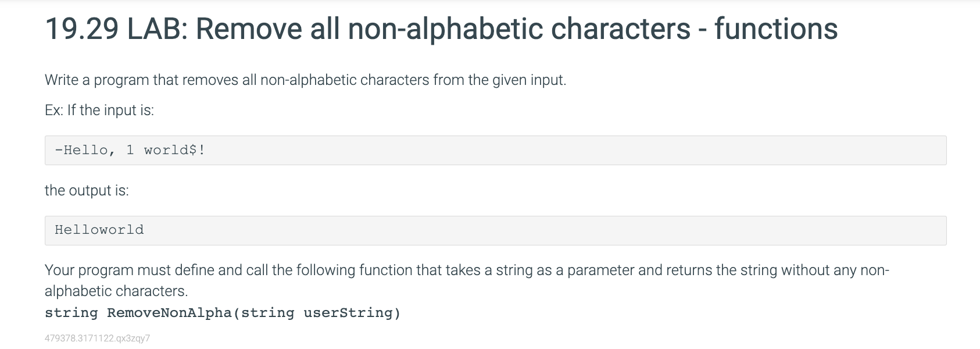Click the '19.29' section number in heading
Screen dimensions: 980x349
point(82,29)
